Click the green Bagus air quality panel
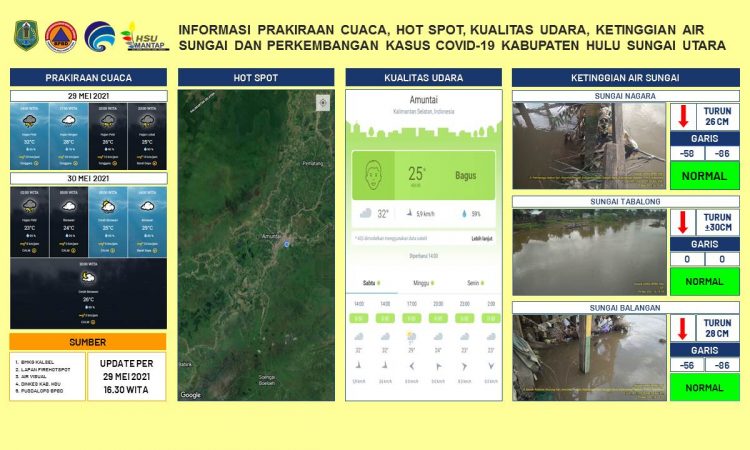 pyautogui.click(x=445, y=175)
